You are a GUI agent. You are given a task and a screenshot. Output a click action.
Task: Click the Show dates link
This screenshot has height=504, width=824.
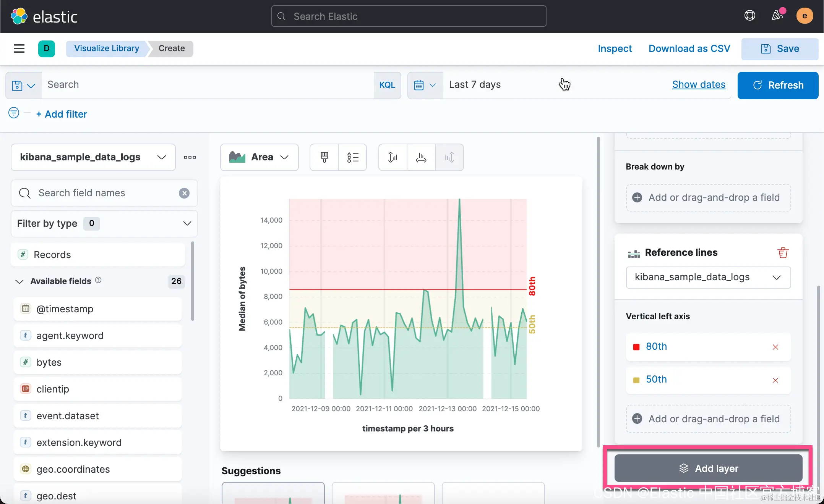pos(699,85)
